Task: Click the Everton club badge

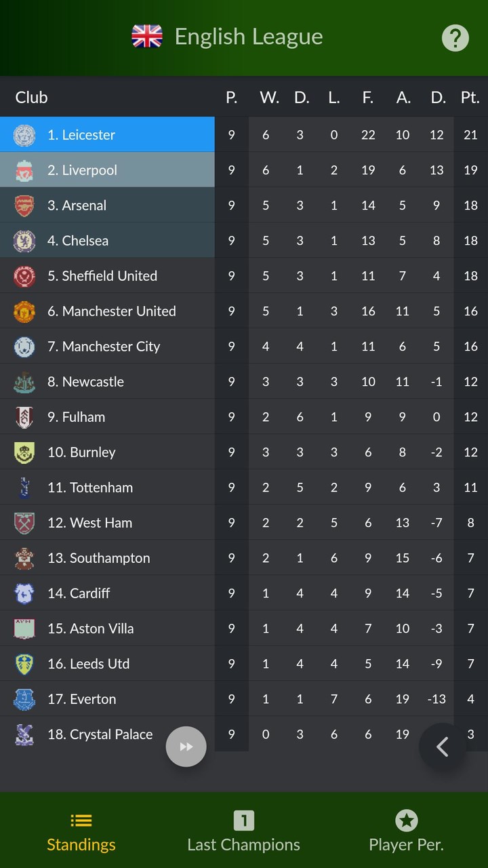Action: click(x=24, y=699)
